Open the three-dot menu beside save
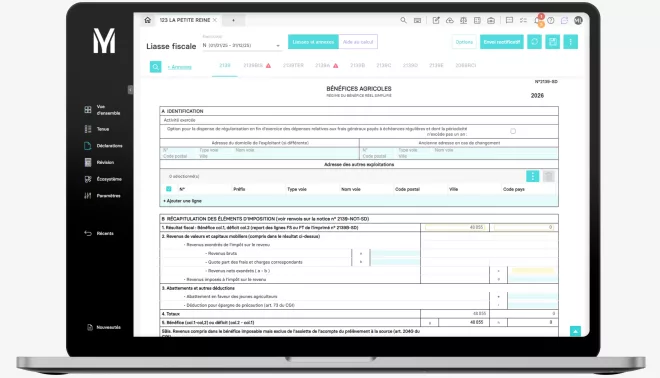This screenshot has width=660, height=378. pos(571,42)
